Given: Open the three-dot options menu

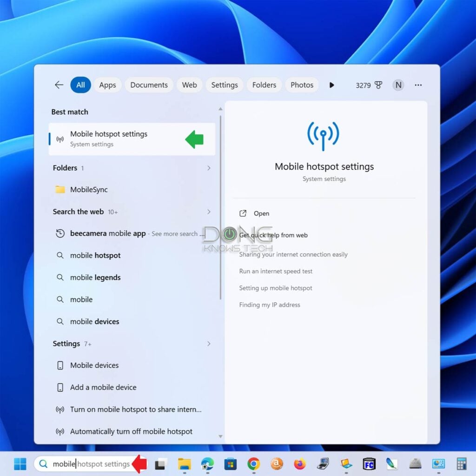Looking at the screenshot, I should pos(418,85).
